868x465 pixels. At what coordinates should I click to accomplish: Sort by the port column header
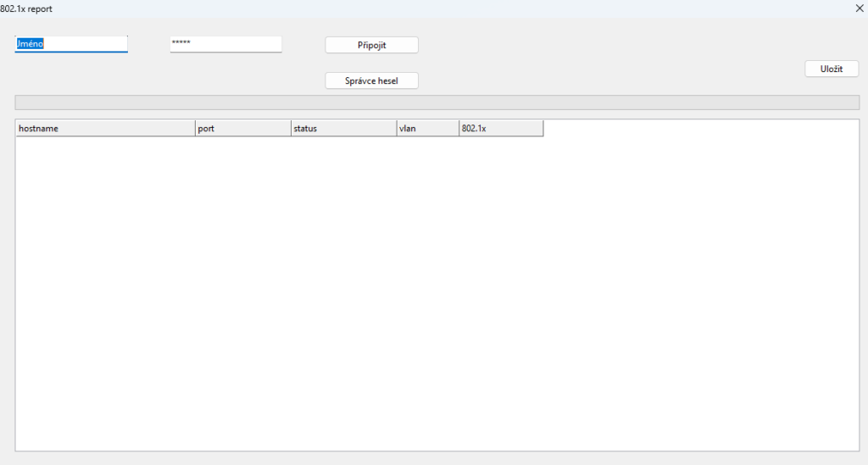[x=242, y=129]
